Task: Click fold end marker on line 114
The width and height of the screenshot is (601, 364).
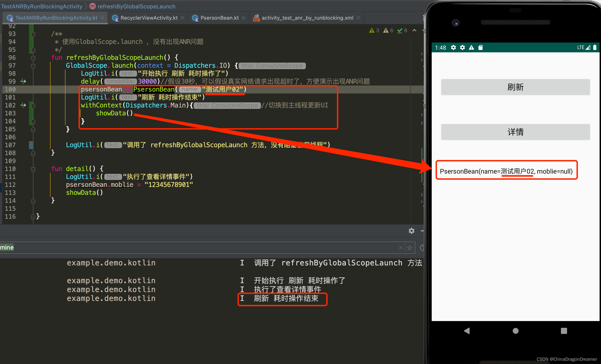Action: [33, 201]
